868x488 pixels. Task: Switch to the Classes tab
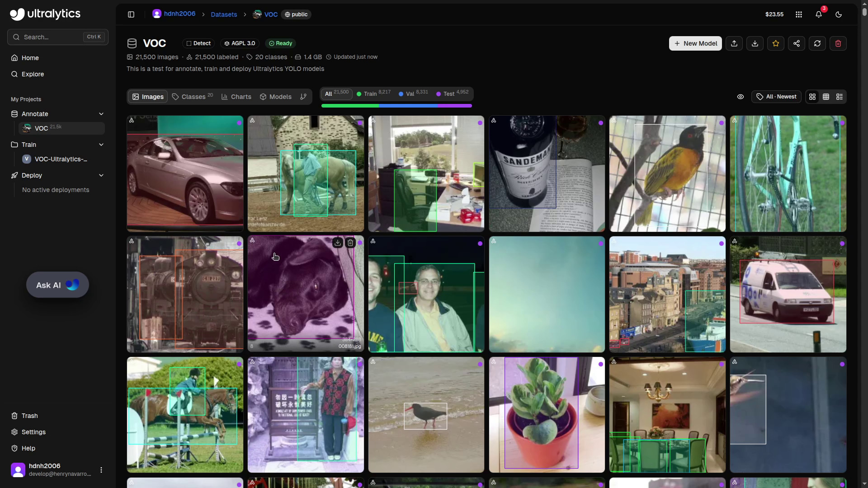[193, 97]
